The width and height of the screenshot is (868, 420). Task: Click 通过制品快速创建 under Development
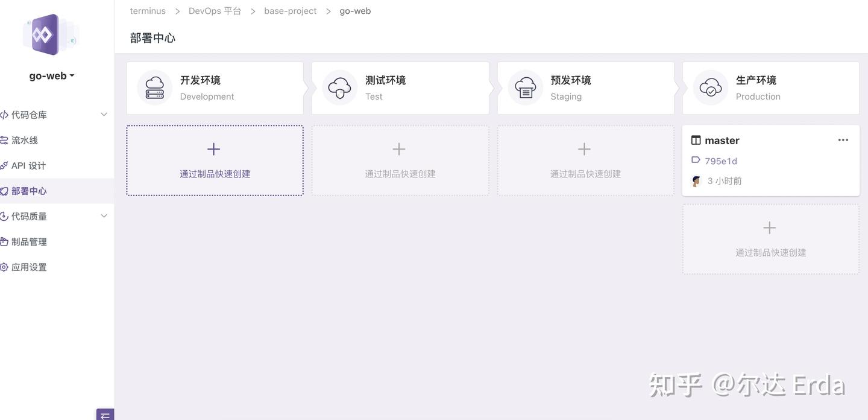coord(215,159)
